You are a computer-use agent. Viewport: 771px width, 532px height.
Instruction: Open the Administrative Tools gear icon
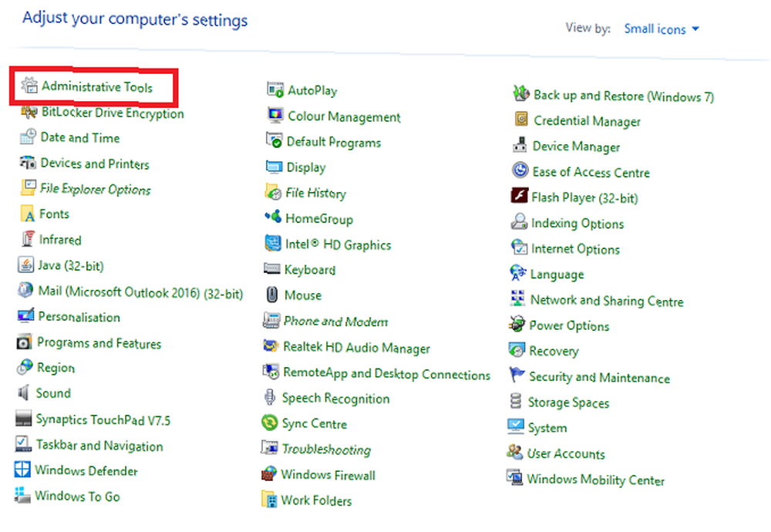click(29, 86)
